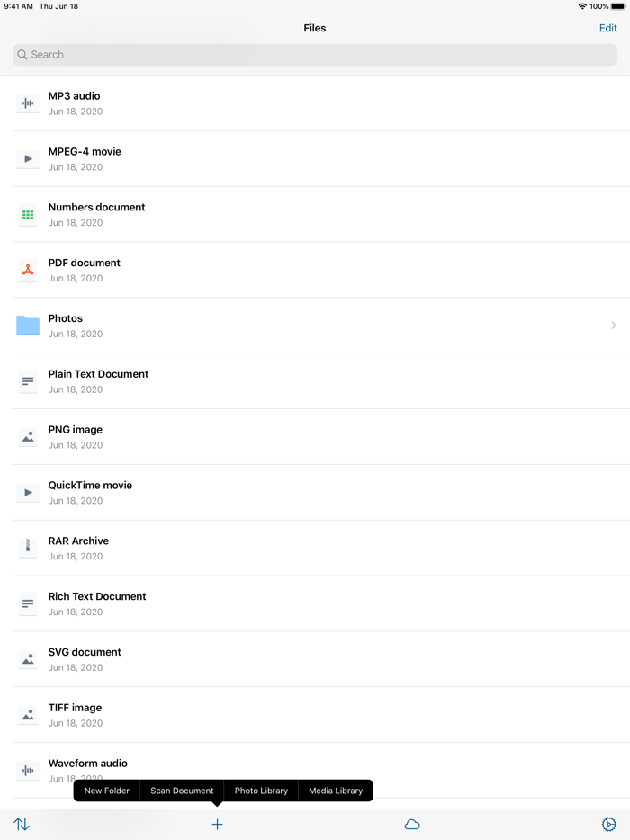Click the Numbers document spreadsheet icon
The height and width of the screenshot is (840, 630).
tap(27, 214)
